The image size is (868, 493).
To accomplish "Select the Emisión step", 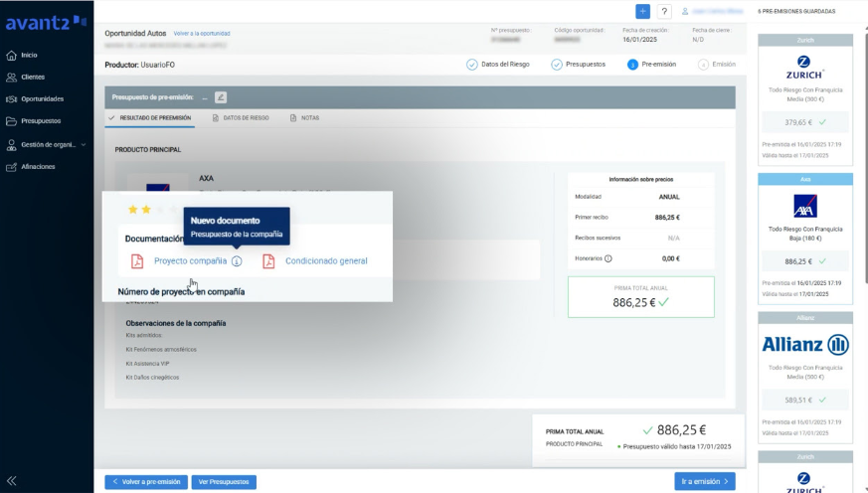I will (717, 65).
